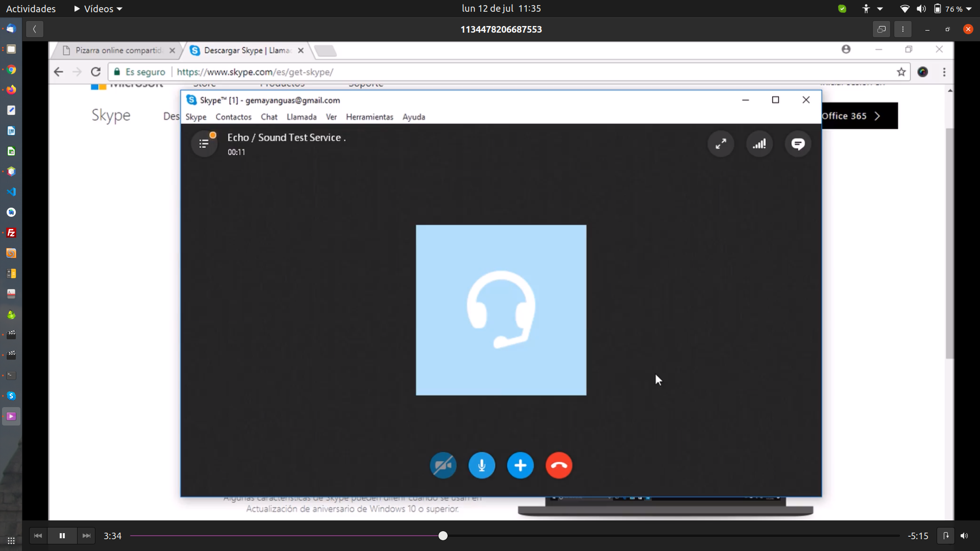Toggle fullscreen in Videos header bar
980x551 pixels.
coord(881,29)
